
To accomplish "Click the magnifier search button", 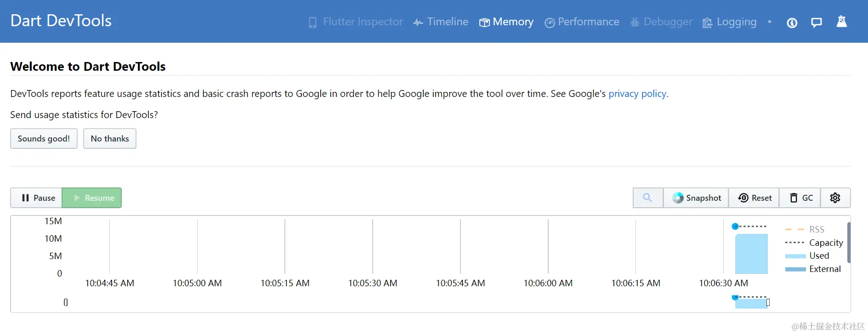I will tap(647, 198).
